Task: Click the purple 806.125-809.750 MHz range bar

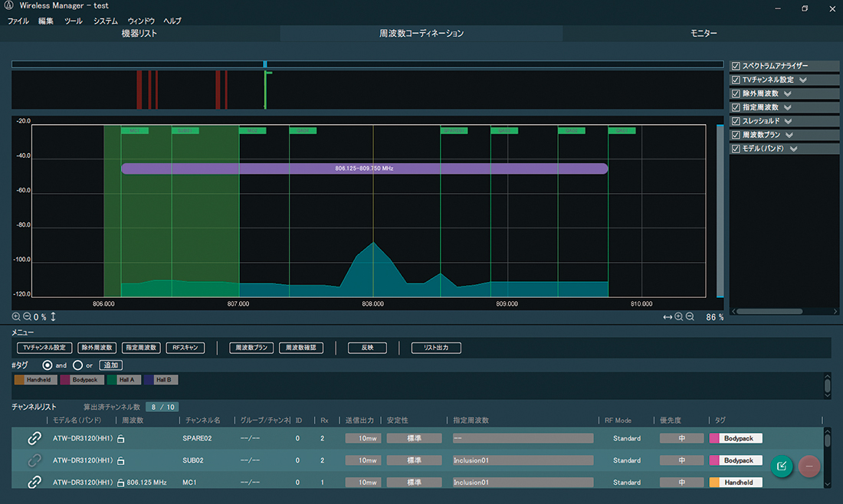Action: [365, 169]
